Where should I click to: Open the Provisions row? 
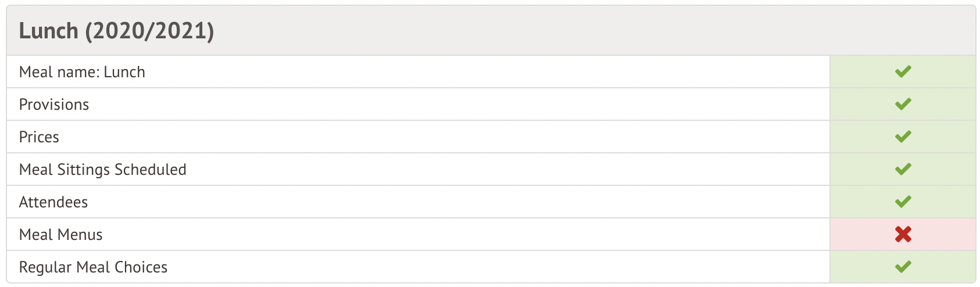click(54, 105)
